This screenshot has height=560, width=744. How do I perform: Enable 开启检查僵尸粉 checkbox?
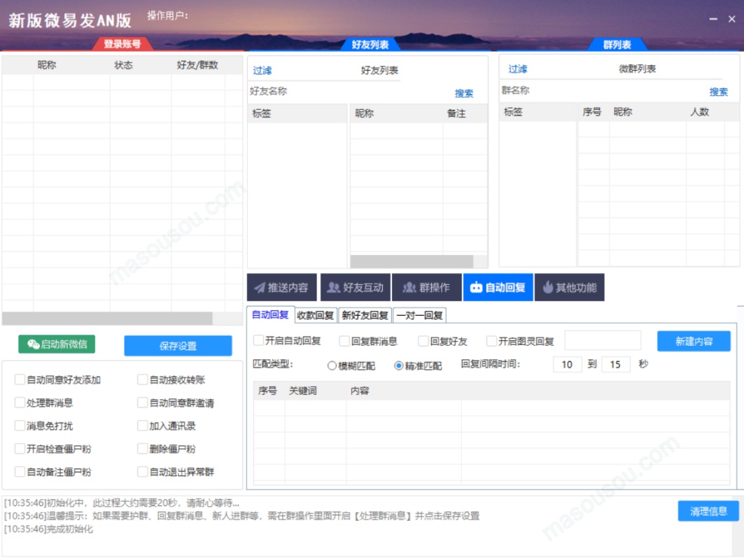[x=20, y=449]
